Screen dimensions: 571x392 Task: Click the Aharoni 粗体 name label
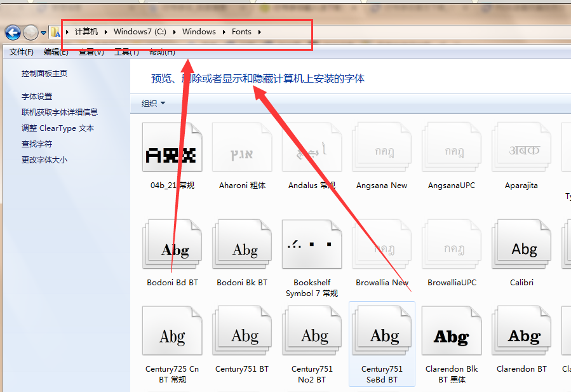242,186
